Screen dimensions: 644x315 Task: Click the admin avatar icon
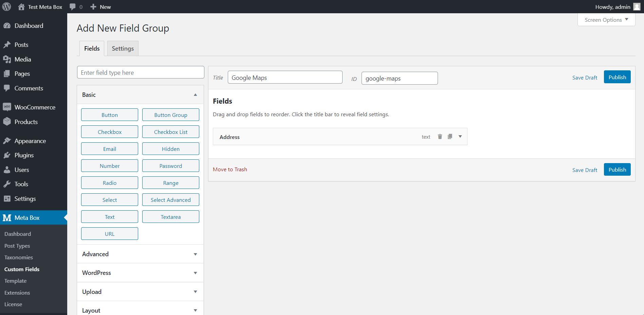(x=637, y=7)
